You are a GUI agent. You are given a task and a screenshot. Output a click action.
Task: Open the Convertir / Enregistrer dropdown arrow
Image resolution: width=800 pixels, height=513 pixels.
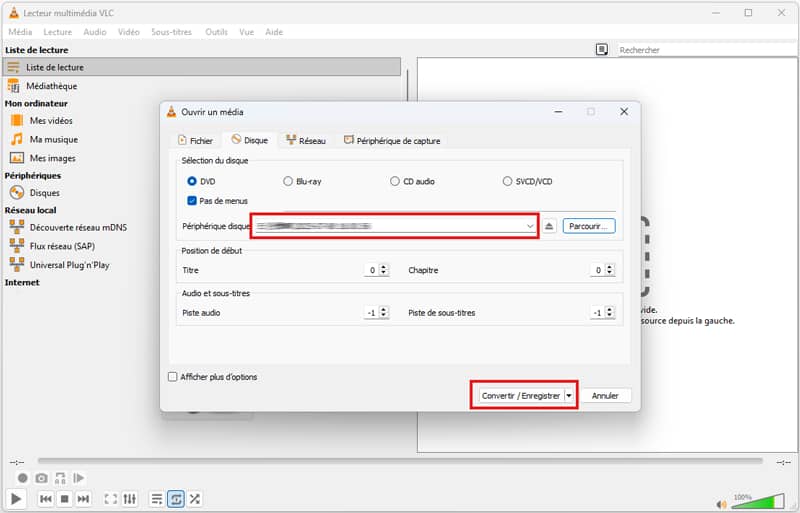[x=569, y=396]
